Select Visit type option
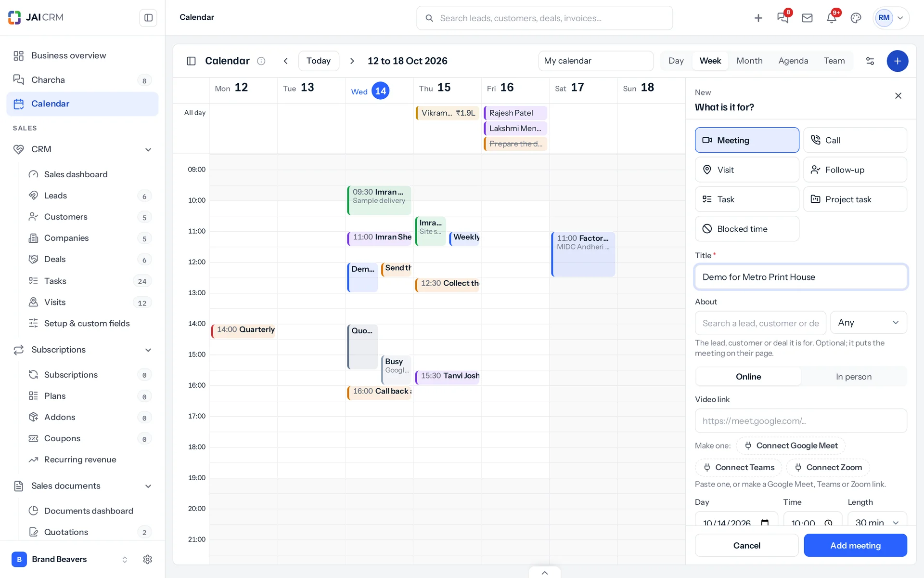This screenshot has width=924, height=578. [747, 170]
